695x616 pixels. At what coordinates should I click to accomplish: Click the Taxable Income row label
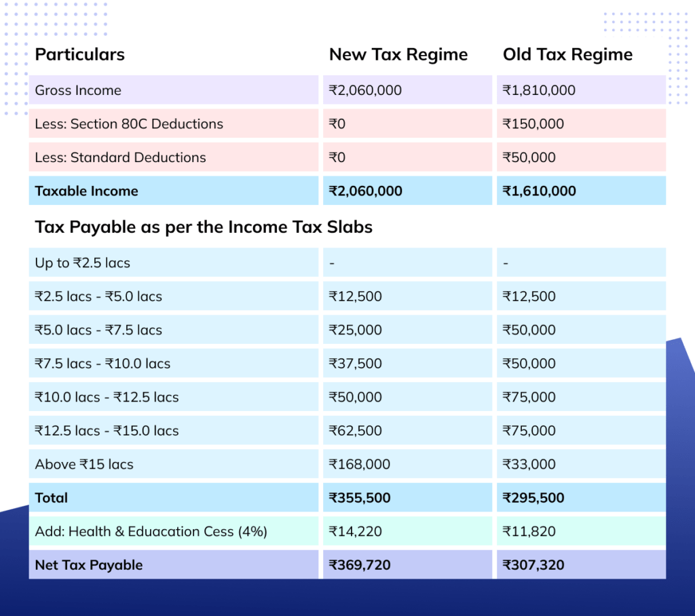tap(86, 191)
